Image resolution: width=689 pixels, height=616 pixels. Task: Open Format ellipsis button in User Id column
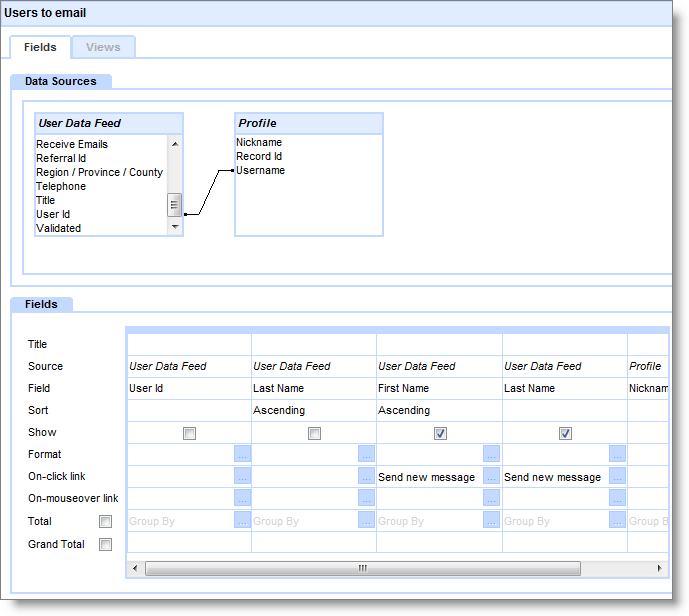[242, 454]
